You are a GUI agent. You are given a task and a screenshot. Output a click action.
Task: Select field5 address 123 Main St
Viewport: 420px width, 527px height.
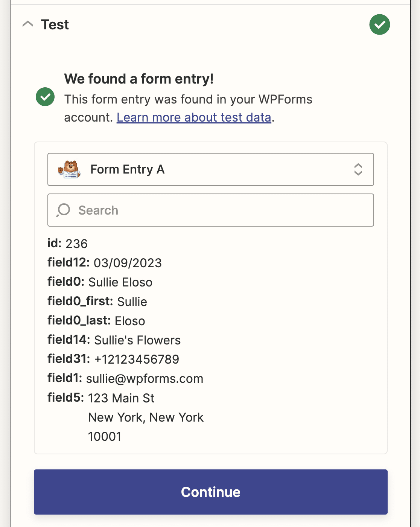pyautogui.click(x=121, y=398)
